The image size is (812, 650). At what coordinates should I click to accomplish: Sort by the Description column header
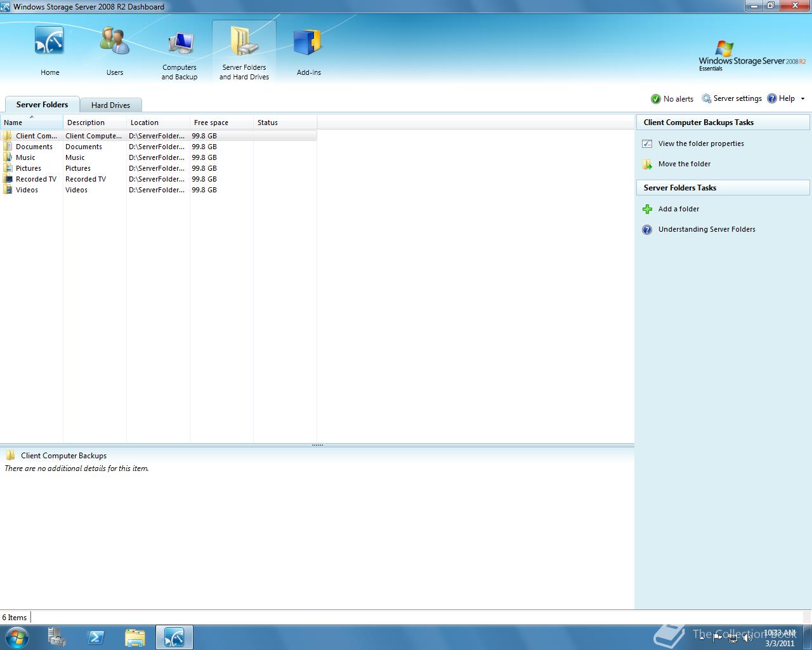coord(95,123)
